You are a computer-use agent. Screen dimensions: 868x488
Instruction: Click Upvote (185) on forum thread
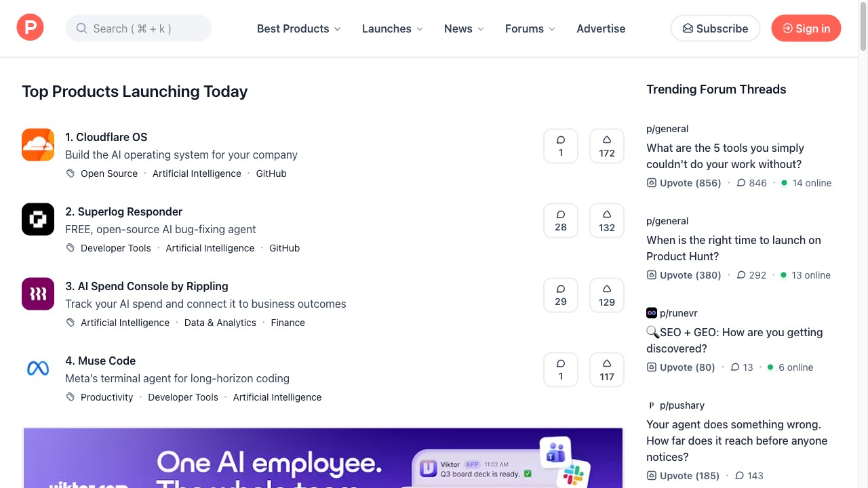pos(683,476)
